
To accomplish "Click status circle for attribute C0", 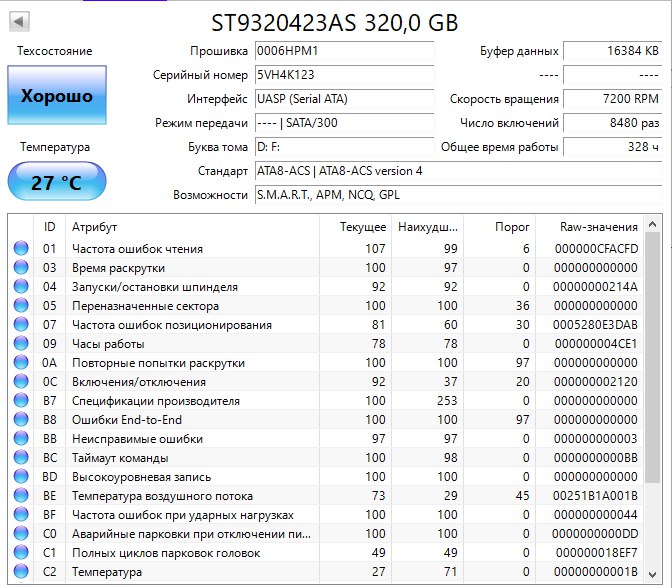I will [x=21, y=534].
